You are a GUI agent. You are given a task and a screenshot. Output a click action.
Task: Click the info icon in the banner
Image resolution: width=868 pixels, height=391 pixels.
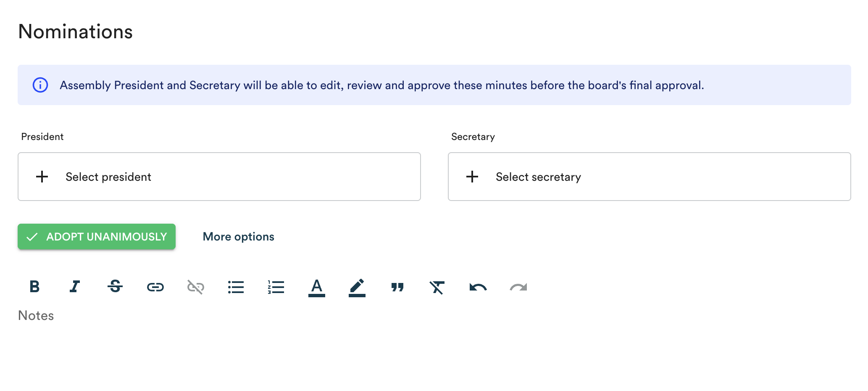[x=40, y=85]
